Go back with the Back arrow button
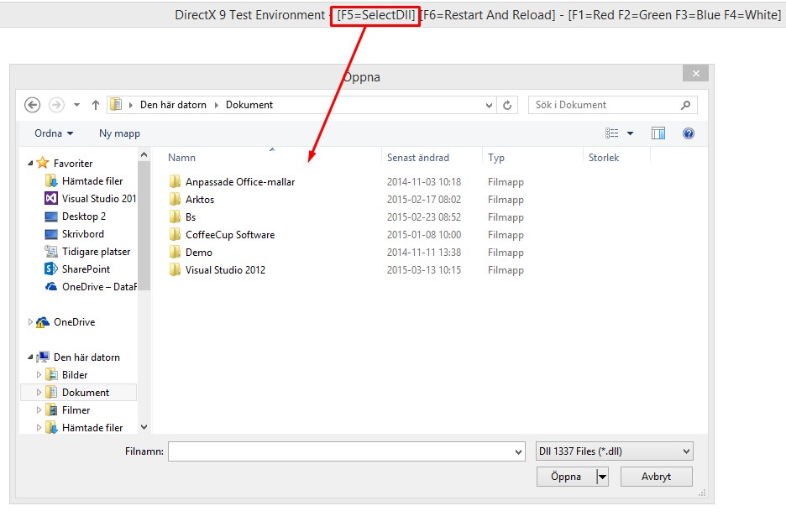 32,105
